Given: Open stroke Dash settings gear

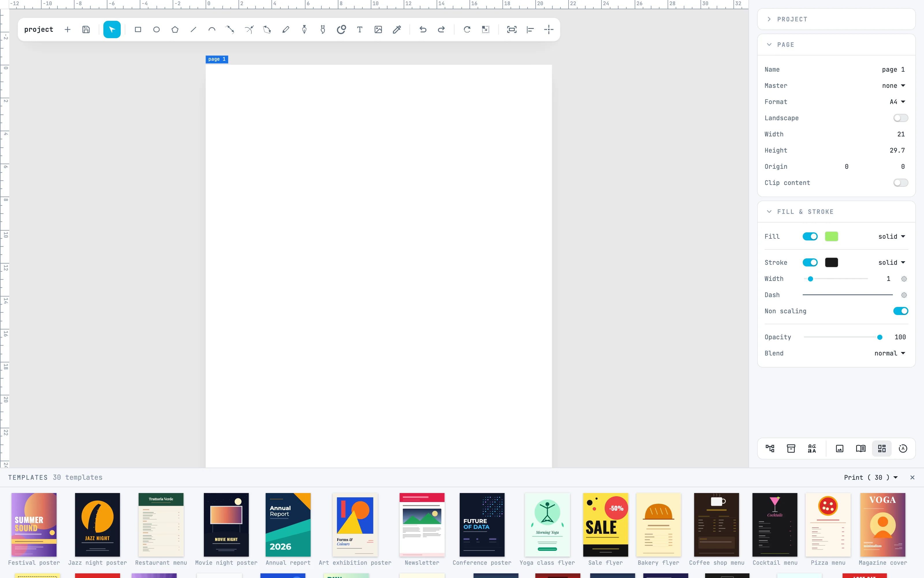Looking at the screenshot, I should (904, 295).
